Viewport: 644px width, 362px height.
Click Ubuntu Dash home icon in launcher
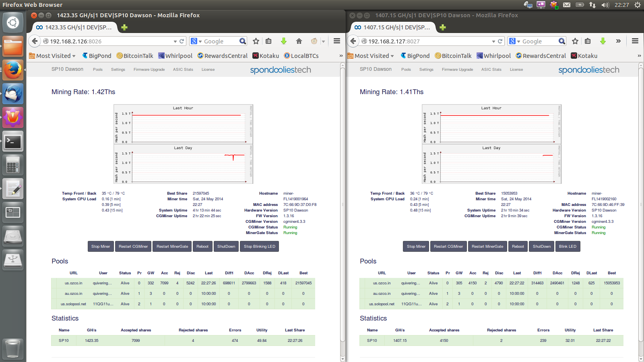(13, 23)
